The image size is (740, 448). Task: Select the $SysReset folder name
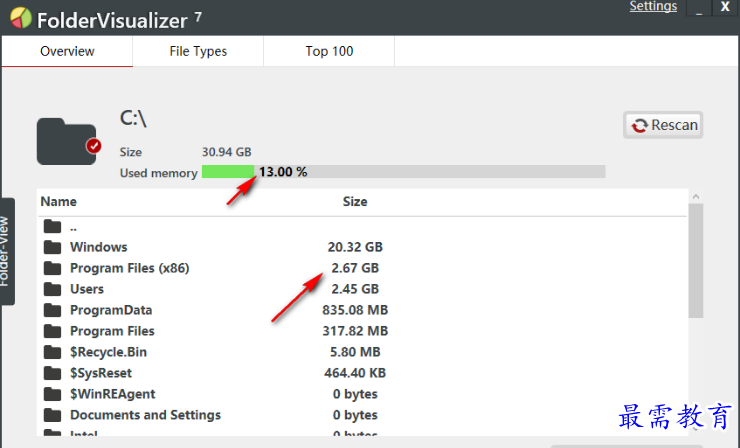tap(101, 373)
